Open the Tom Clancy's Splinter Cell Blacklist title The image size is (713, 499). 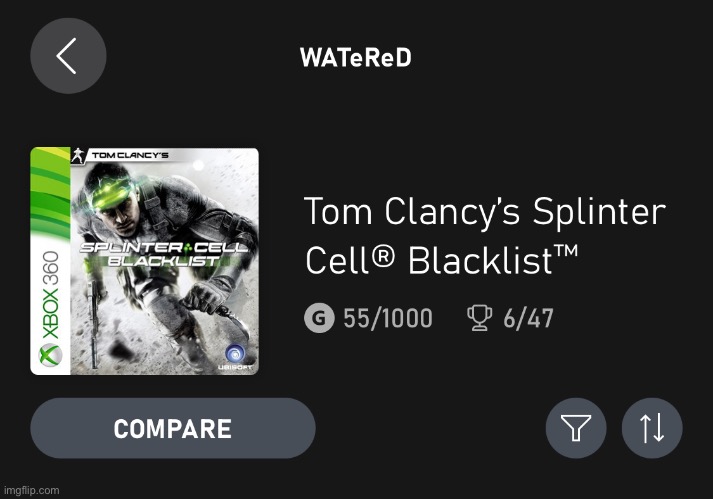483,236
